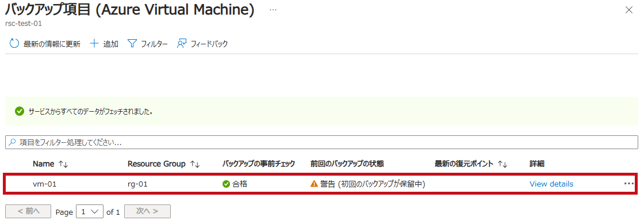This screenshot has height=224, width=644.
Task: Click the orange warning triangle icon
Action: click(314, 184)
